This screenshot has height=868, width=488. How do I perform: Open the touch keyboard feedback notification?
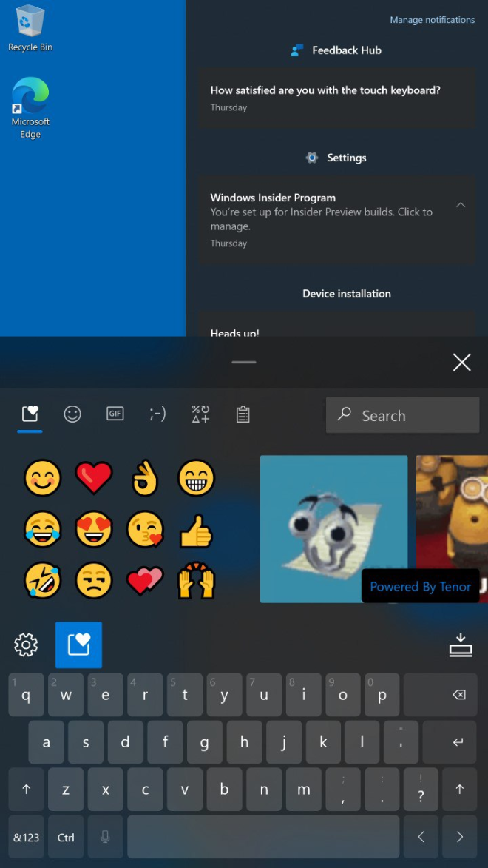[336, 98]
